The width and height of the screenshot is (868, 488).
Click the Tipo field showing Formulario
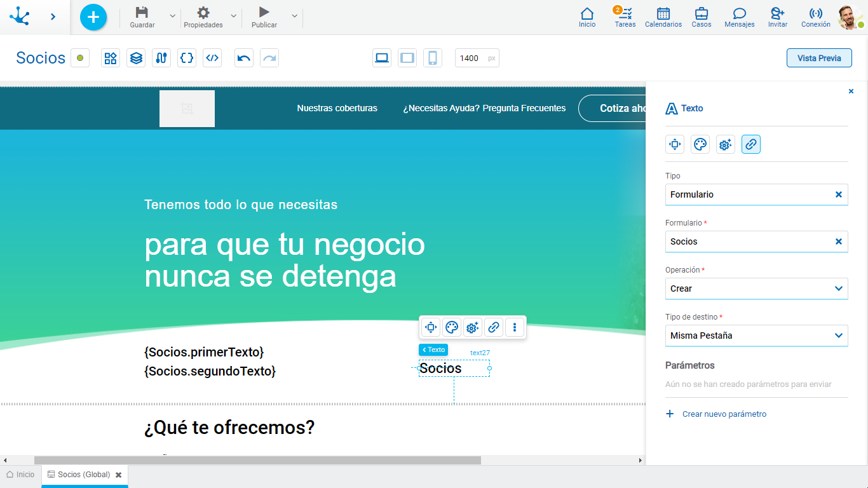coord(757,194)
